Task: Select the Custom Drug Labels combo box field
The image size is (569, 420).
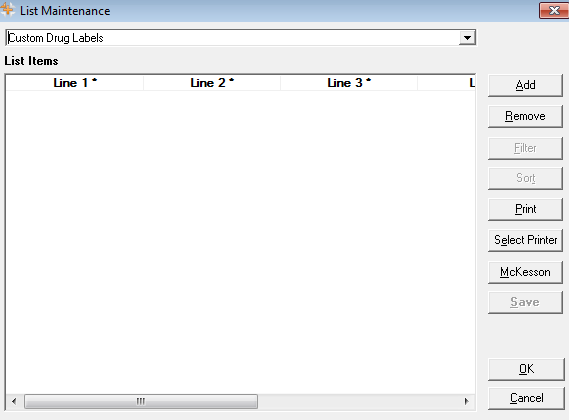Action: [241, 38]
